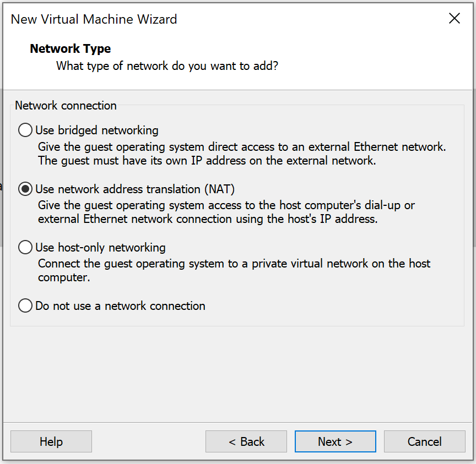Click the 'Network Type' heading
This screenshot has height=464, width=476.
70,48
